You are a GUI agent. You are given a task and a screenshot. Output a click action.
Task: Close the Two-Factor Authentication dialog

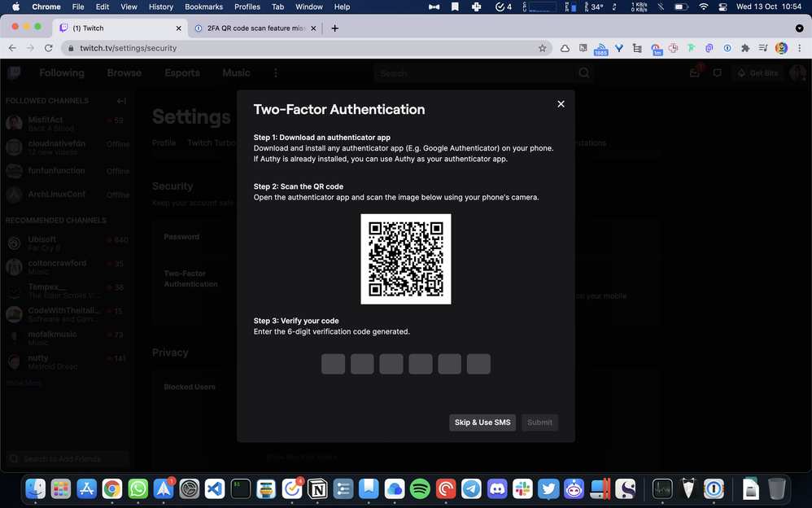561,104
